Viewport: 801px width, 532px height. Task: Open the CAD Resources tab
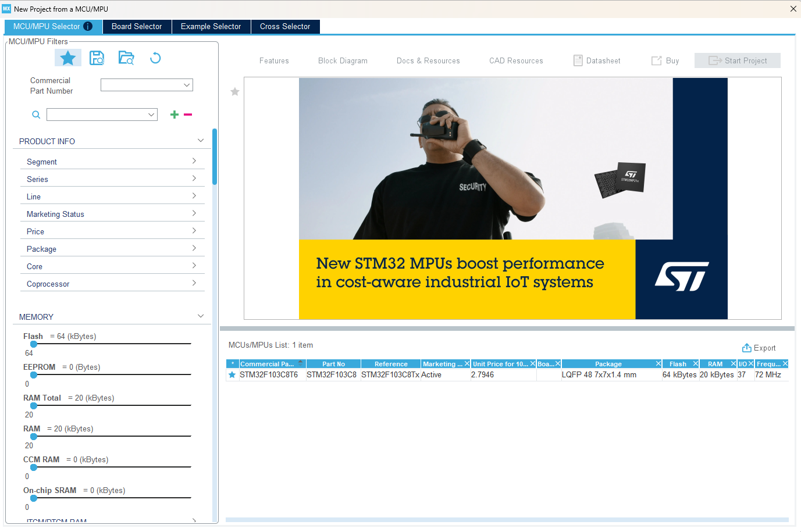point(516,60)
